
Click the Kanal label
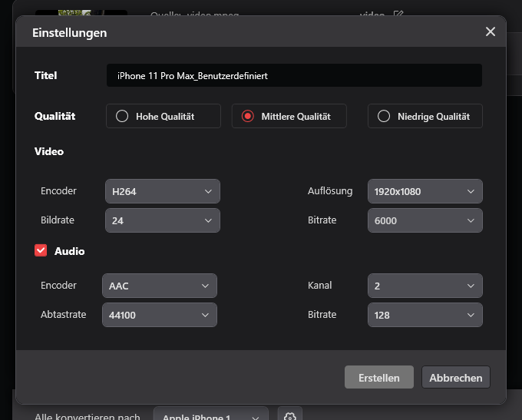[319, 286]
